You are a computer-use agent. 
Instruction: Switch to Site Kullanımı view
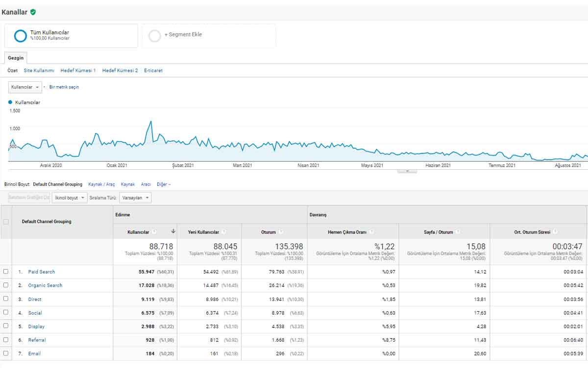39,70
